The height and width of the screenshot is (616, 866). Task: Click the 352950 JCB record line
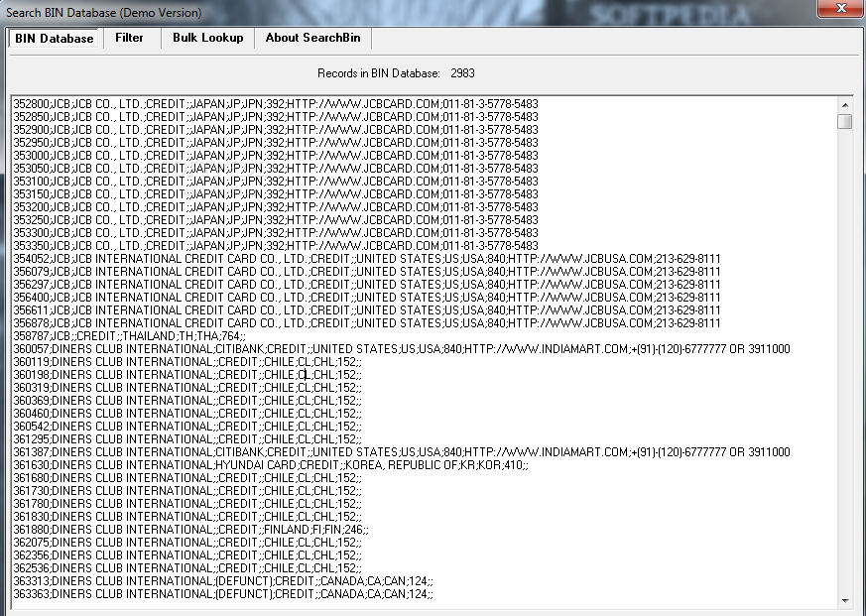276,143
